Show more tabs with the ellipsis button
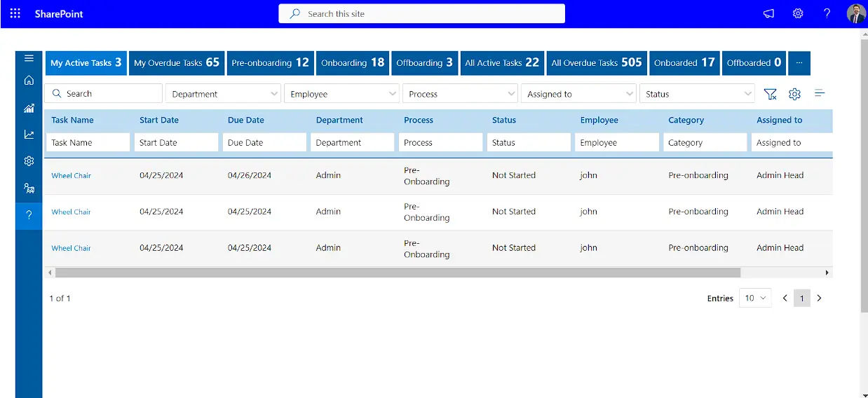 coord(799,63)
